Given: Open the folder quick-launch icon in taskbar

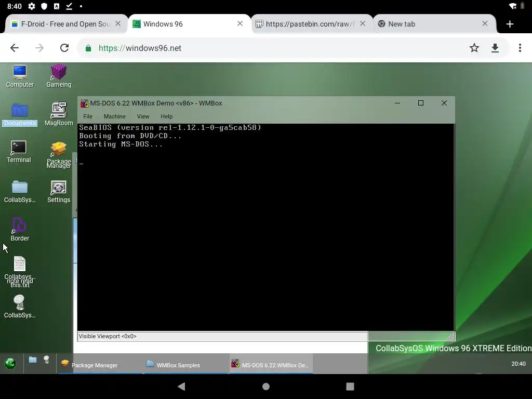Looking at the screenshot, I should click(33, 360).
